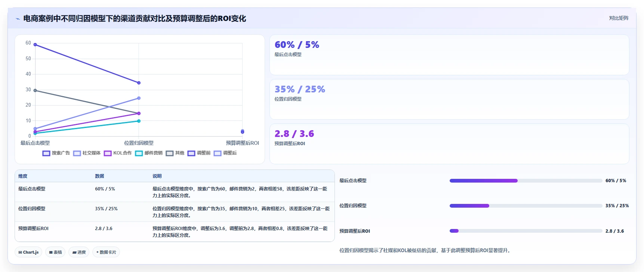Click the 预算调整后ROI data point on chart

coord(243,131)
